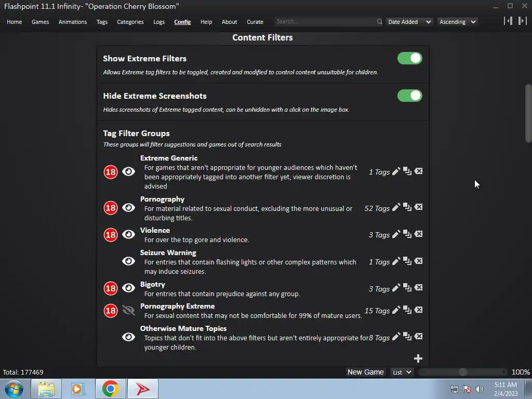Edit the Otherwise Mature Topics group

396,337
